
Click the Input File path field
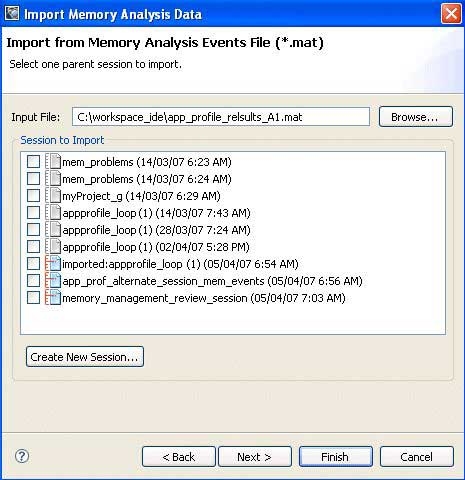221,117
